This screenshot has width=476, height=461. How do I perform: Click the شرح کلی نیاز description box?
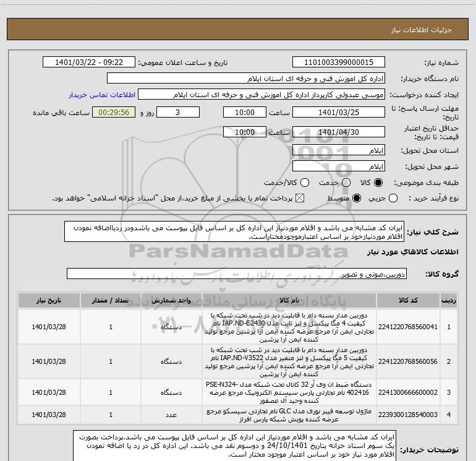pyautogui.click(x=234, y=232)
